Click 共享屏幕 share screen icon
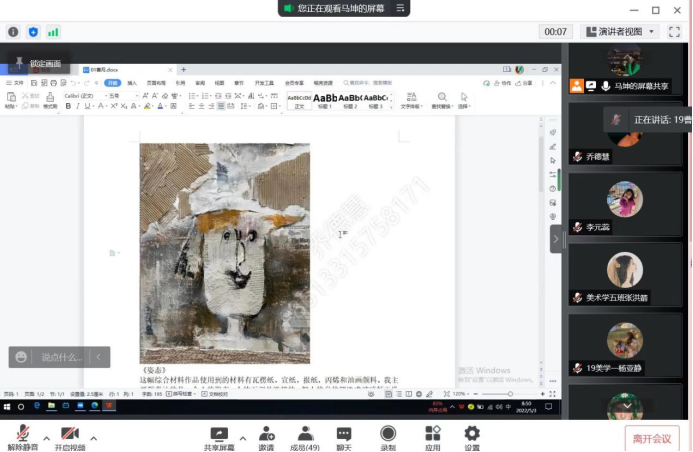The width and height of the screenshot is (693, 452). 219,437
